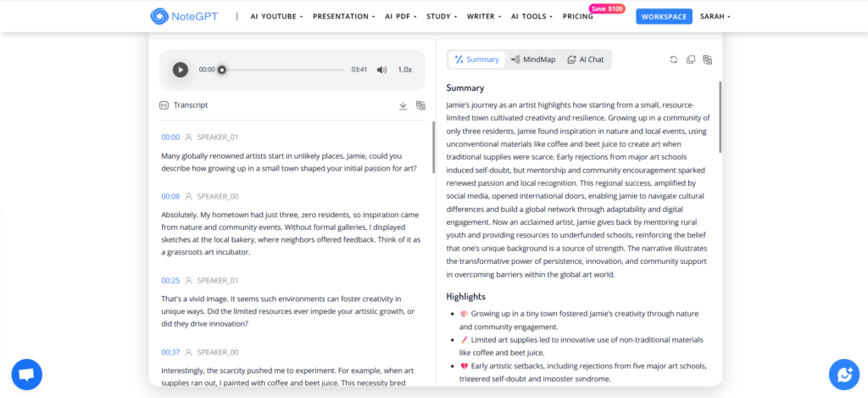Play the audio recording

[181, 70]
